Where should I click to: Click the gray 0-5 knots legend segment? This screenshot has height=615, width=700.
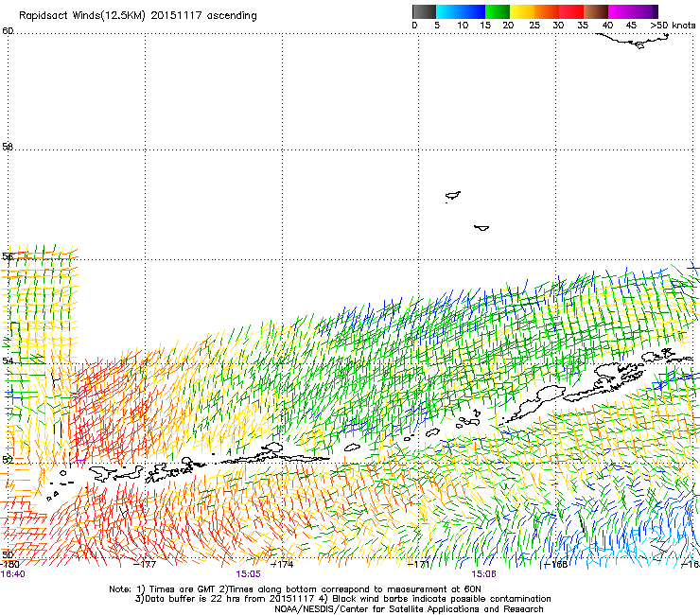coord(424,11)
